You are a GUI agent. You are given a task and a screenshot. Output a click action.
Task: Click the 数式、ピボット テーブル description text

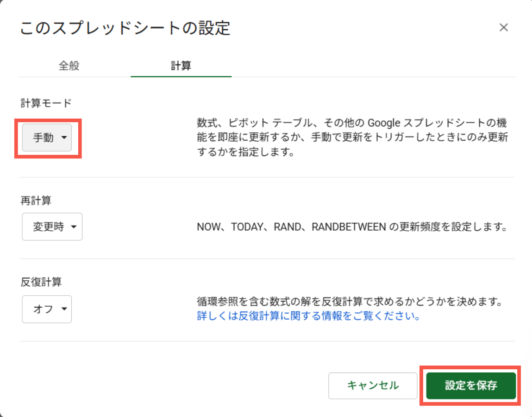click(x=352, y=137)
